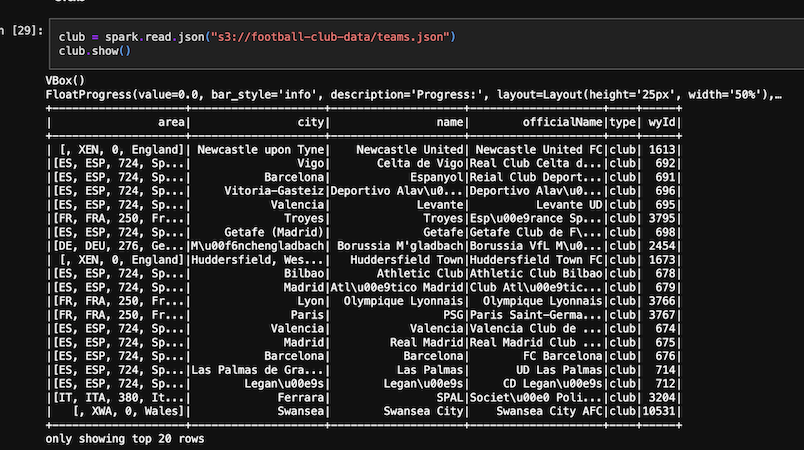Click the 'M\u00f6nchengladbach' city cell

(257, 246)
